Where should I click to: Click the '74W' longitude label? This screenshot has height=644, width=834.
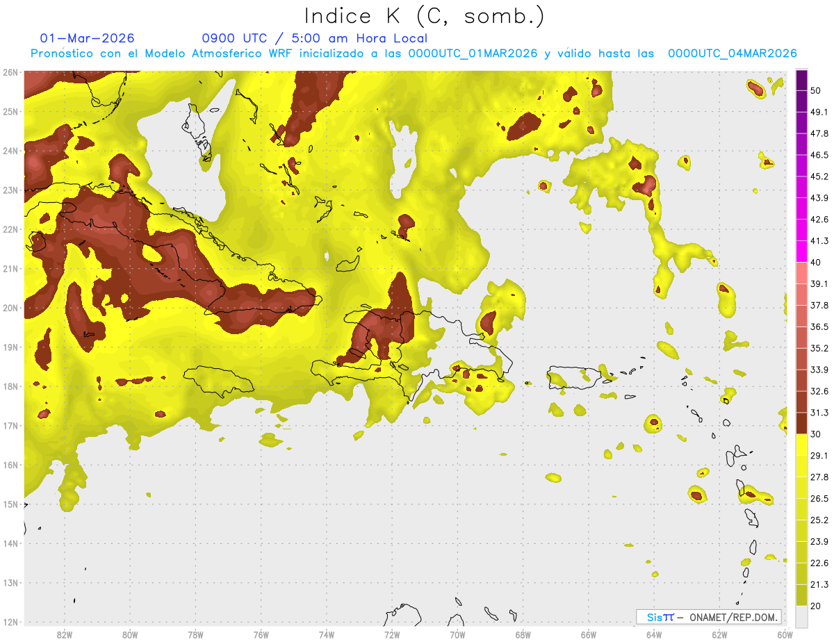point(327,634)
